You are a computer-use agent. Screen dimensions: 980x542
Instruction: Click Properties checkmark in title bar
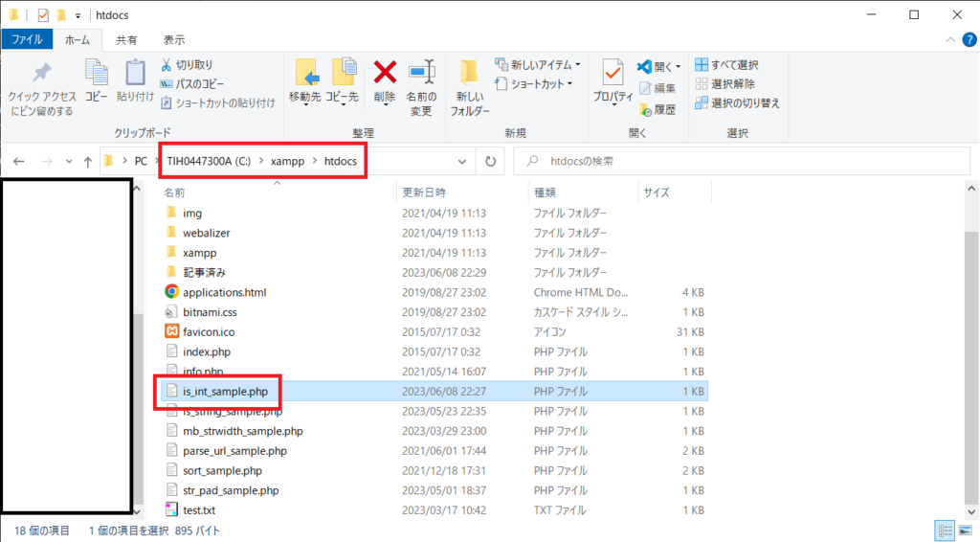[x=43, y=15]
